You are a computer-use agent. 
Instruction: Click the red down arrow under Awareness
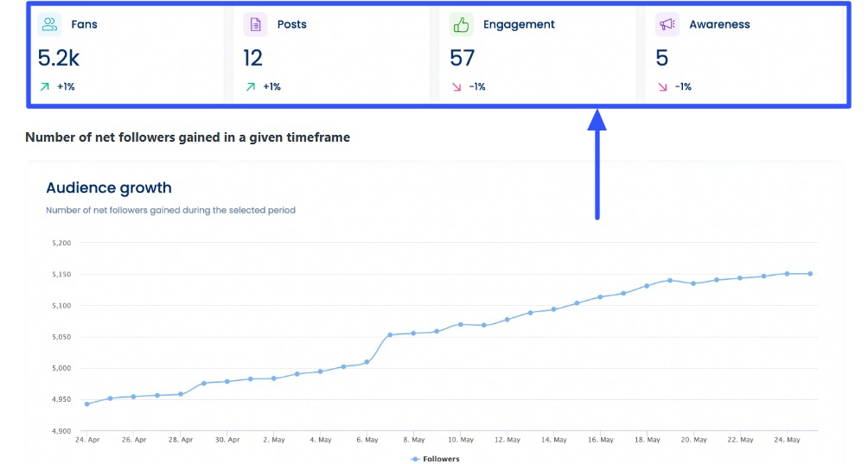click(662, 86)
